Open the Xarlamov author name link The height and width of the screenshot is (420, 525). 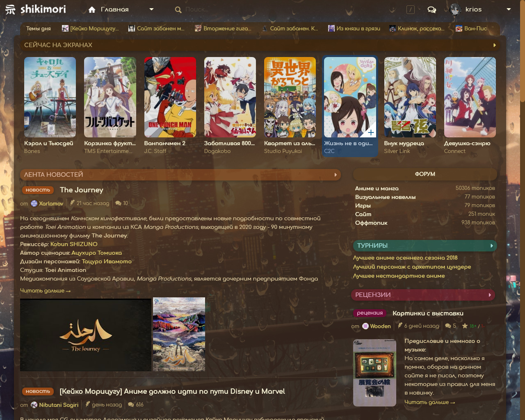[x=51, y=203]
